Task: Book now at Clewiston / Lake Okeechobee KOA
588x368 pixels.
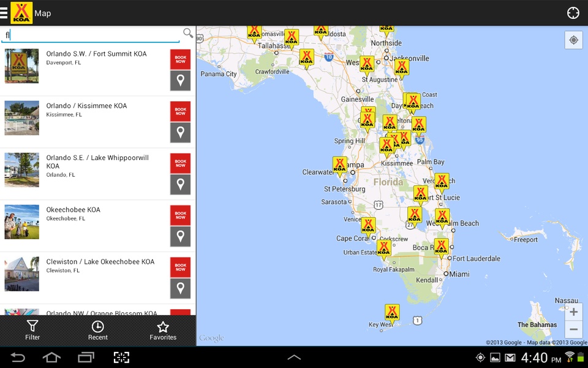Action: click(x=180, y=267)
